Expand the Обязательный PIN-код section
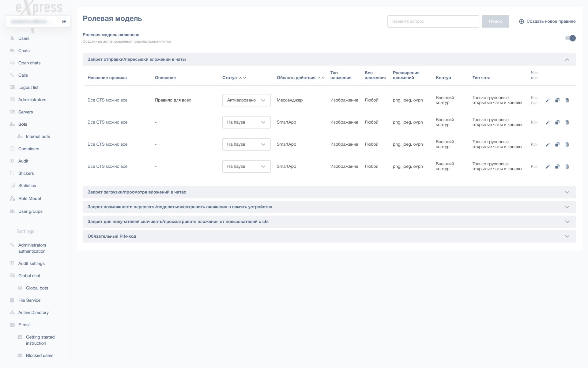 pyautogui.click(x=567, y=236)
